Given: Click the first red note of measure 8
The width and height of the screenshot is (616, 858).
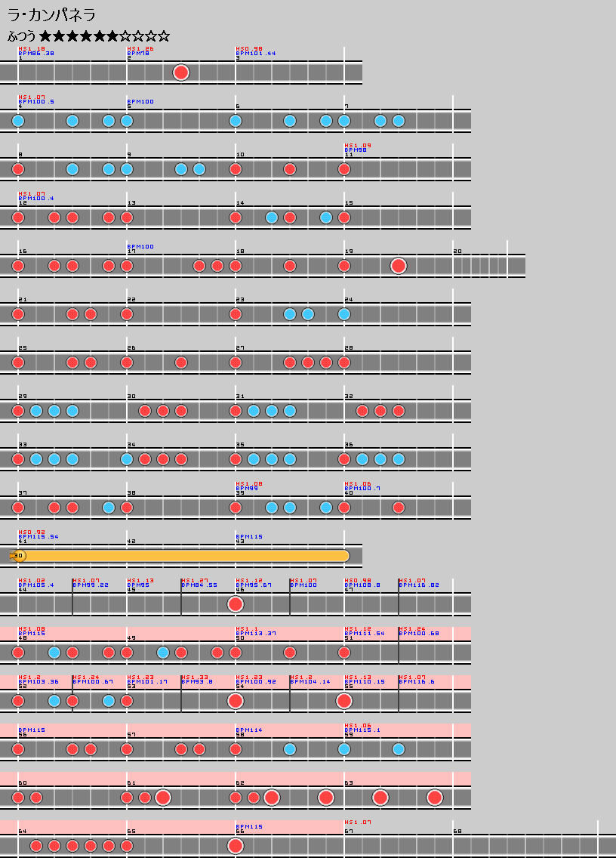Looking at the screenshot, I should click(x=18, y=169).
